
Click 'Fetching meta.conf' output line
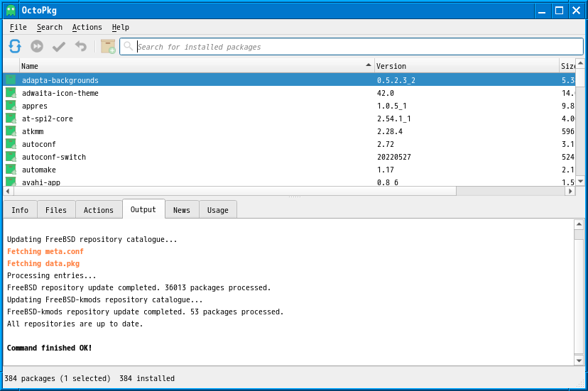(x=45, y=251)
